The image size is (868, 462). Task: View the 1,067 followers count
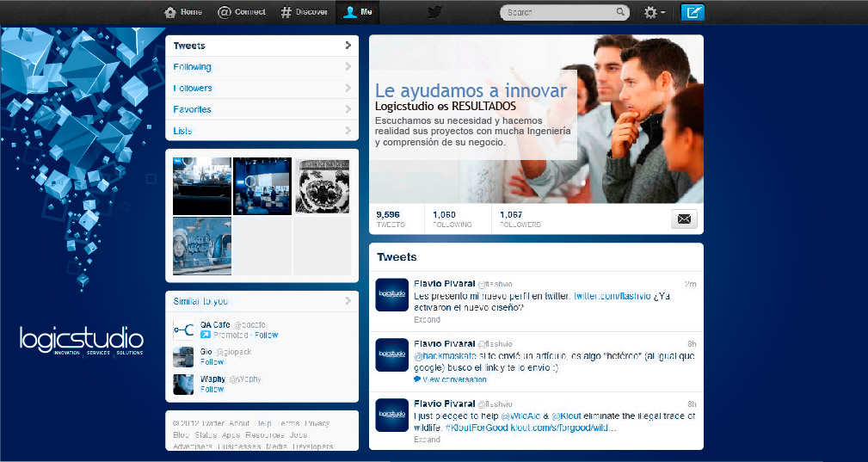pyautogui.click(x=520, y=219)
